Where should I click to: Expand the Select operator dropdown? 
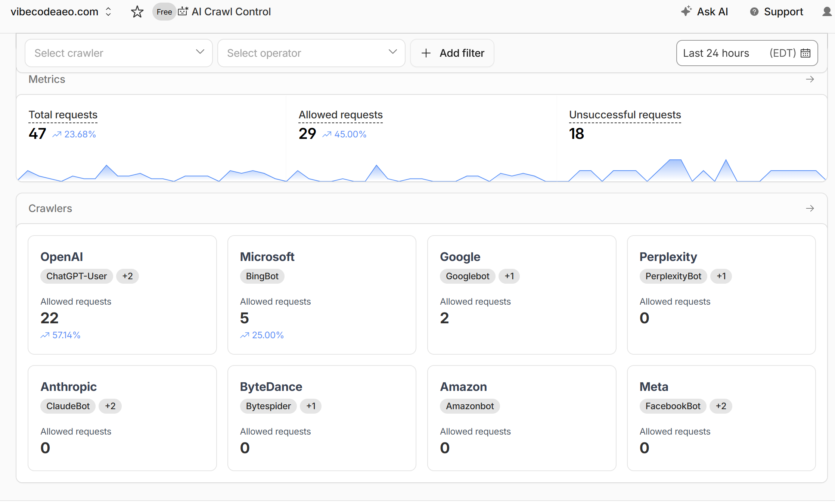tap(311, 53)
